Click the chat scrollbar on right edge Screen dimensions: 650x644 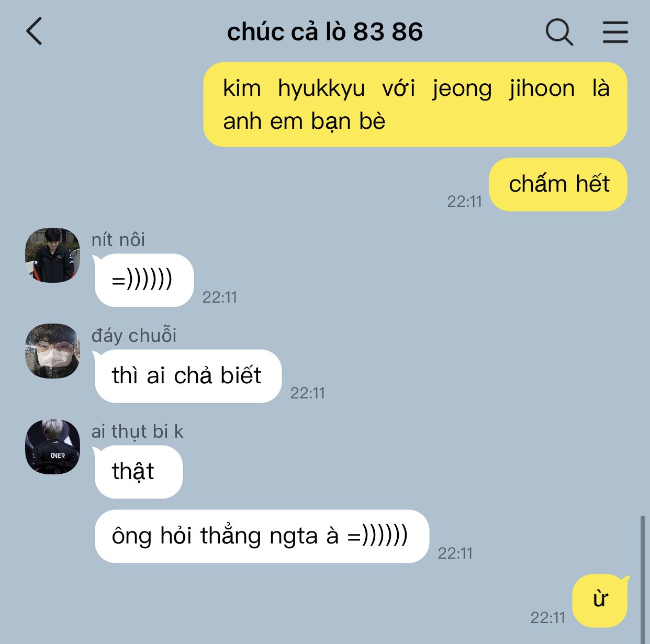pos(643,580)
